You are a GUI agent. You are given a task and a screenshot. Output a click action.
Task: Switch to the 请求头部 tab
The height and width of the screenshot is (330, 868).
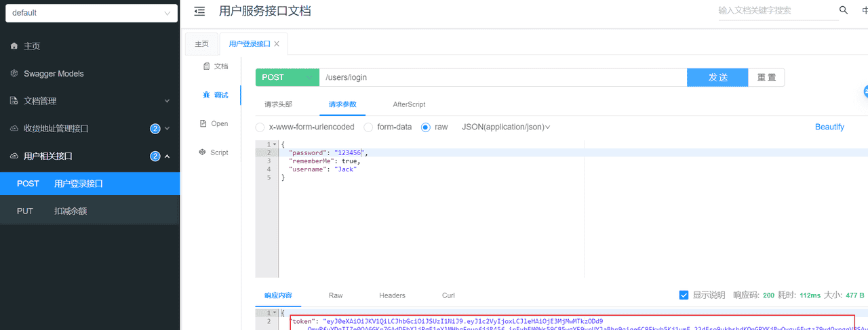[x=278, y=104]
